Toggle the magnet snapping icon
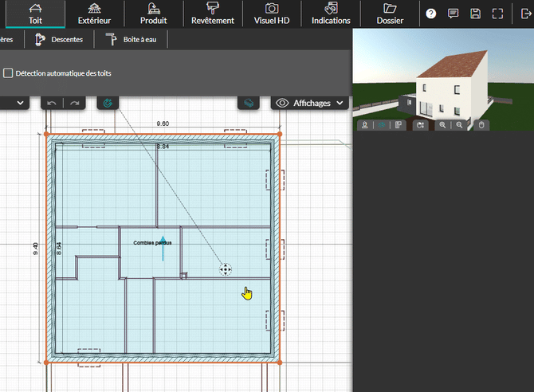The image size is (534, 392). (x=108, y=103)
